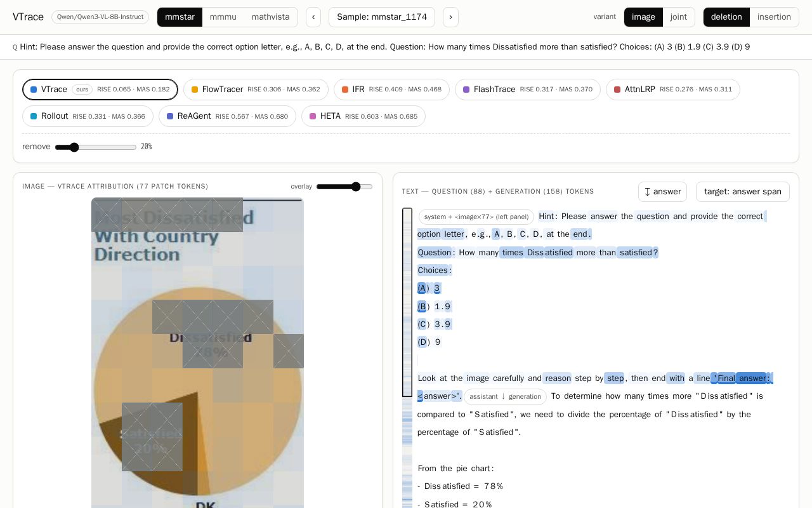The width and height of the screenshot is (812, 508).
Task: Click the 'ours' badge on VTrace
Action: 82,90
